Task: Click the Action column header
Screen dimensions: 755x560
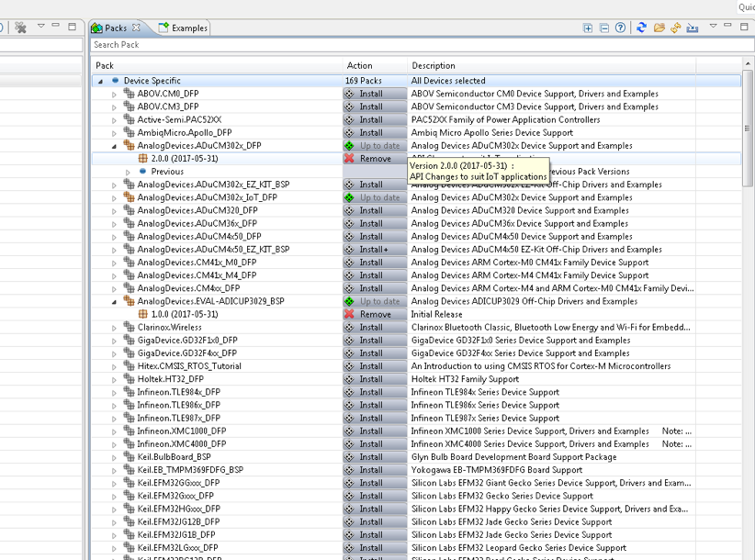Action: pos(359,65)
